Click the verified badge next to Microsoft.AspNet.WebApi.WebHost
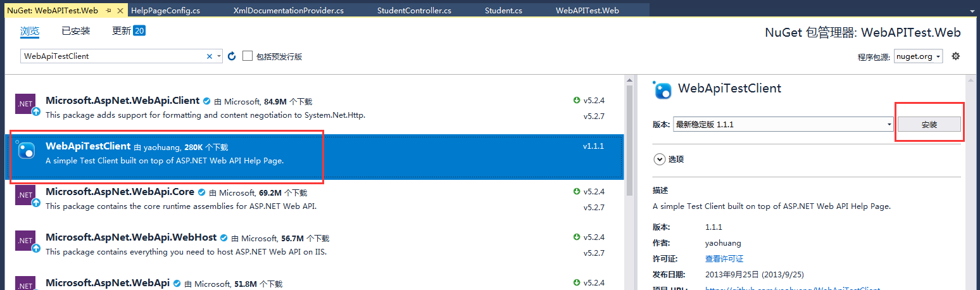980x290 pixels. click(x=223, y=237)
